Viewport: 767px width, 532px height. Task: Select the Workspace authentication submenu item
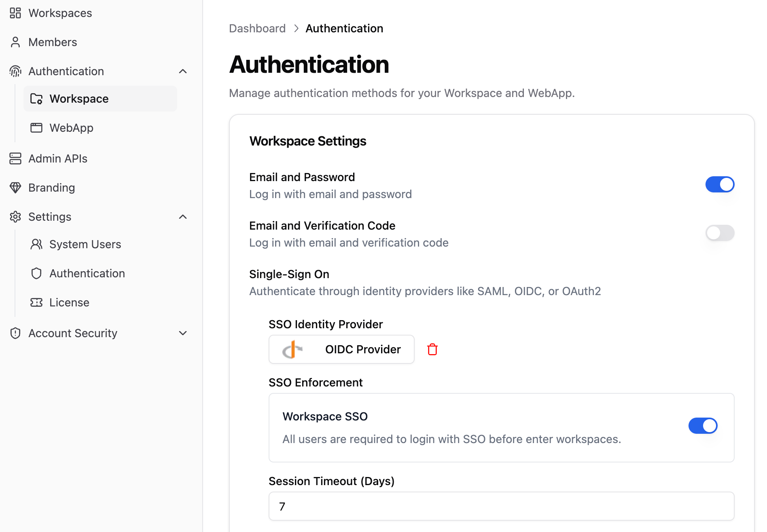(x=100, y=99)
